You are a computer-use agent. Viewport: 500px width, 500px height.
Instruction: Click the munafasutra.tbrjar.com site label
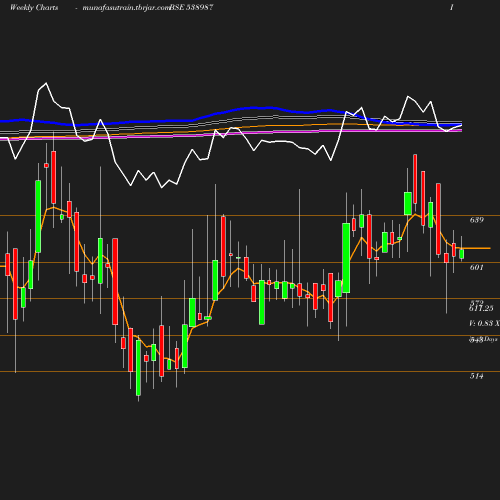[x=126, y=8]
